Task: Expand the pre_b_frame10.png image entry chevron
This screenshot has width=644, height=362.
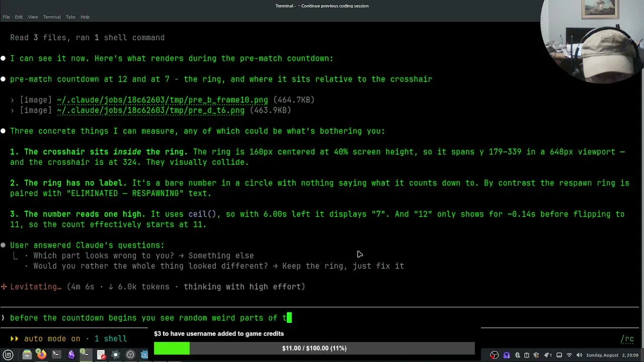Action: [x=13, y=100]
